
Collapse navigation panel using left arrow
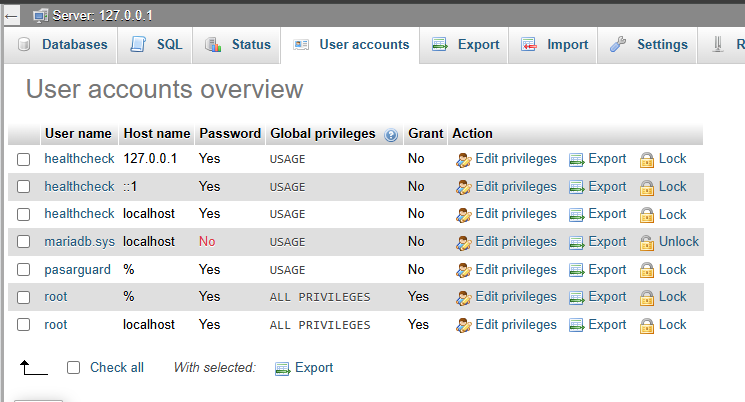[12, 15]
